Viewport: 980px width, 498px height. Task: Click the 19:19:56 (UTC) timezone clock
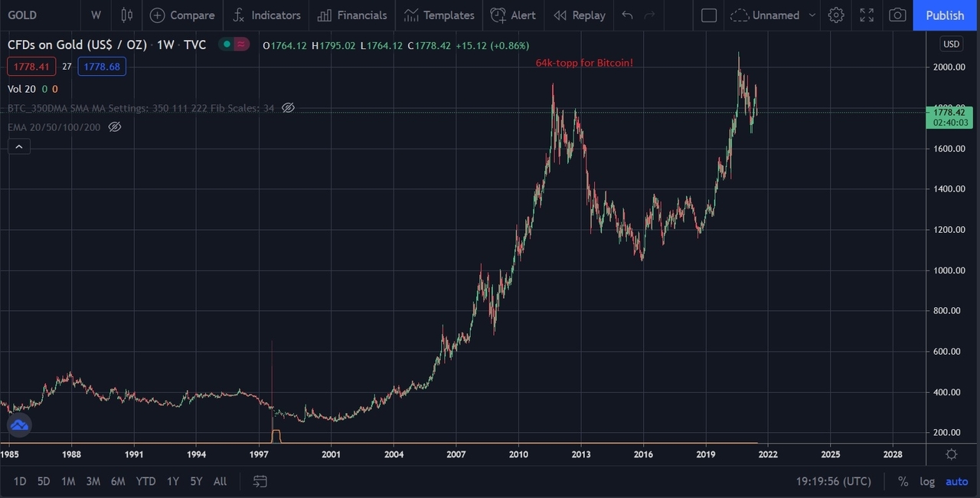pos(834,481)
